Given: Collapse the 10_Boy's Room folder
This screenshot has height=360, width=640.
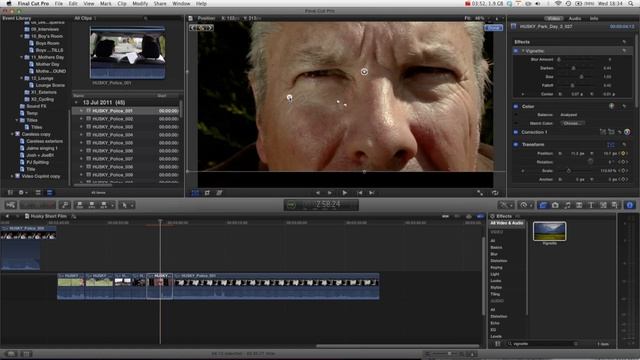Looking at the screenshot, I should pos(22,36).
